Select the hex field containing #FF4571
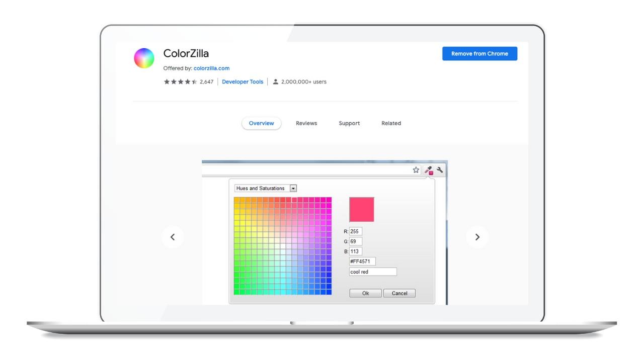This screenshot has width=644, height=362. [x=362, y=261]
